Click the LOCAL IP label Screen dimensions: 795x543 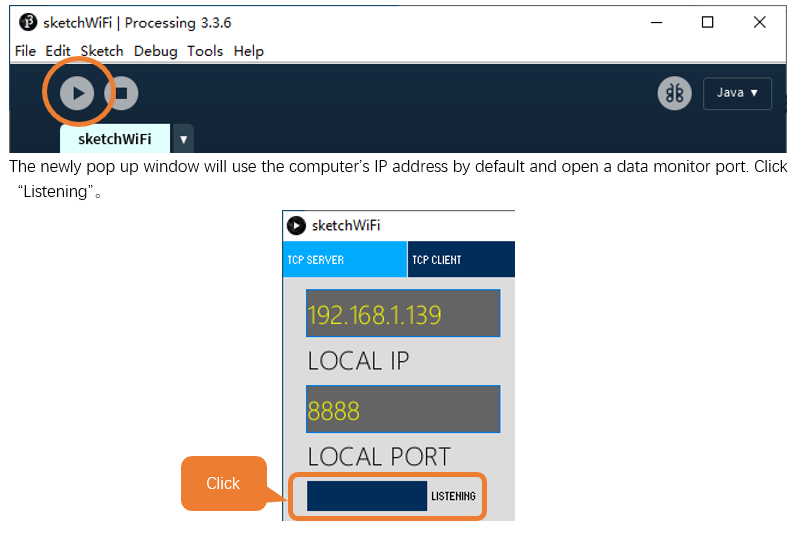coord(358,361)
